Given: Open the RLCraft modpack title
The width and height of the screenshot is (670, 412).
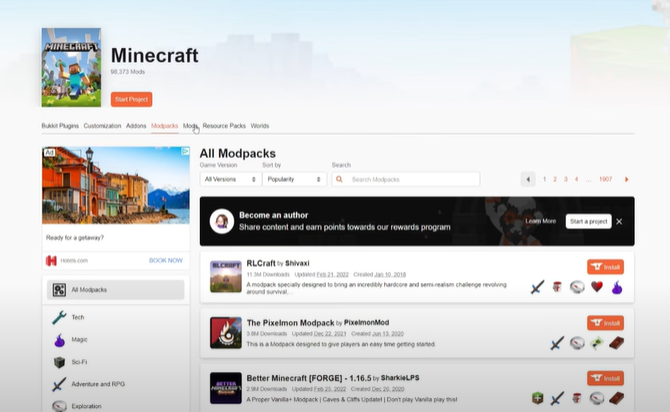Looking at the screenshot, I should (261, 263).
